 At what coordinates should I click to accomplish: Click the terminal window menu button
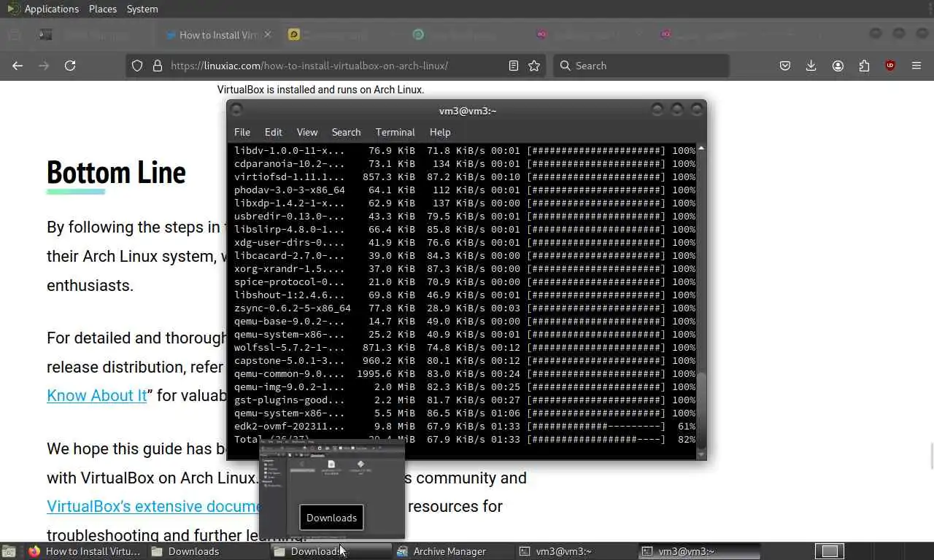click(x=236, y=110)
